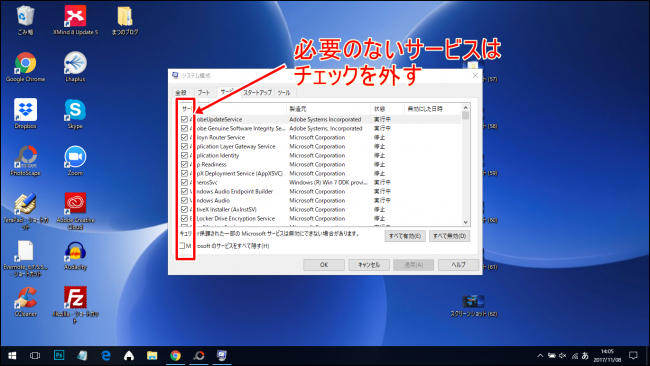Sort by 製造元 column header
The width and height of the screenshot is (650, 366).
[328, 109]
